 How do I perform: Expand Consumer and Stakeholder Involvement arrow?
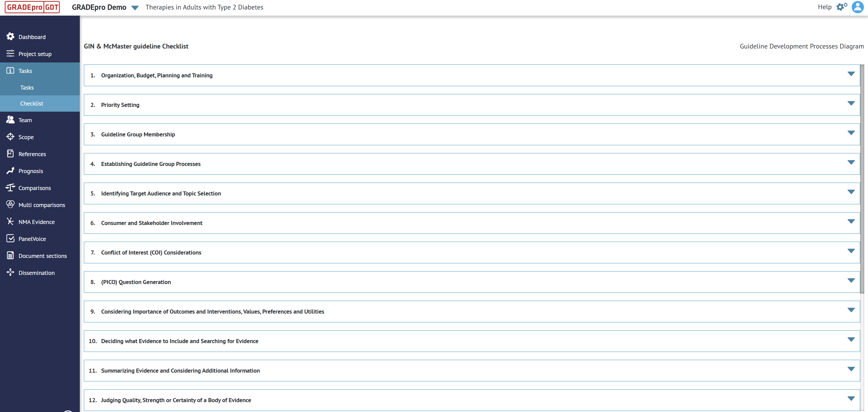tap(851, 221)
